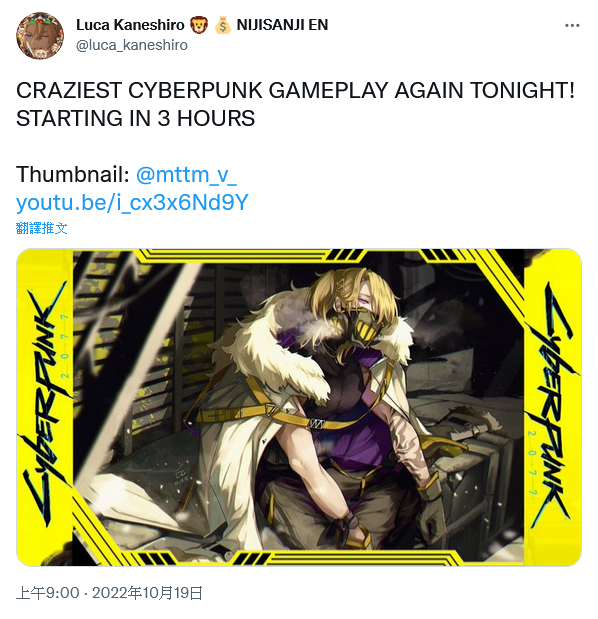Open the three-dot more options menu
The image size is (598, 619).
(572, 26)
